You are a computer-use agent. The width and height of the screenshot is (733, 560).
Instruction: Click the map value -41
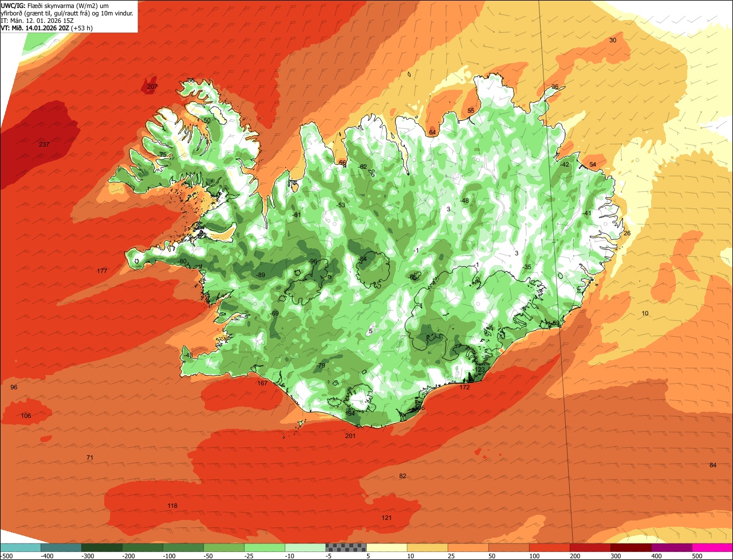point(586,213)
